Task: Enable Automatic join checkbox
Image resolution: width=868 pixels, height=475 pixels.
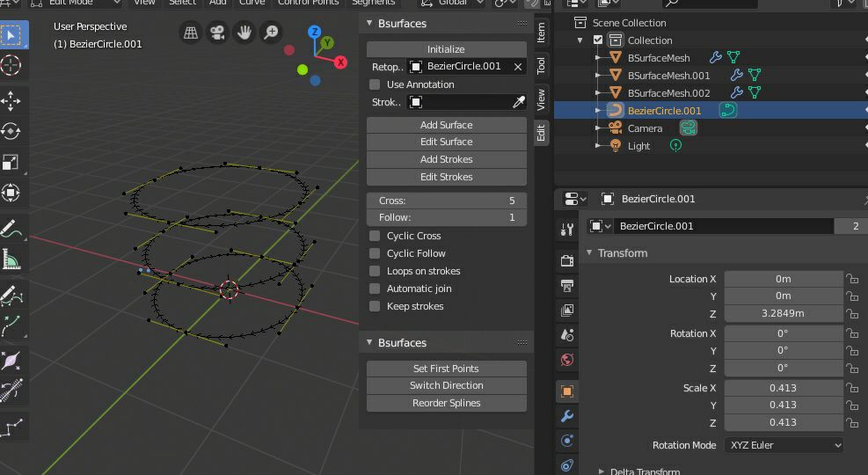Action: [x=375, y=289]
